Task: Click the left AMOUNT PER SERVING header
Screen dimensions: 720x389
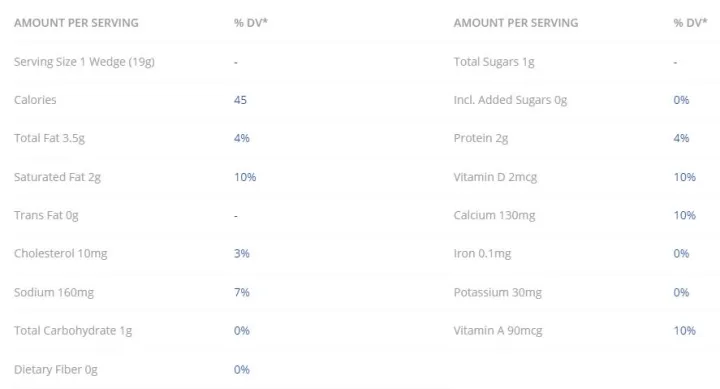Action: [76, 23]
